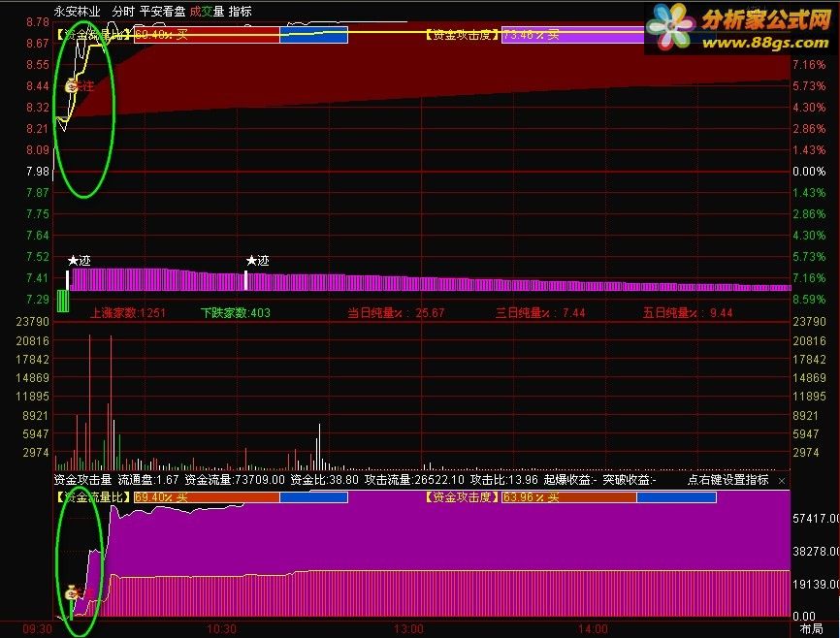This screenshot has height=638, width=840.
Task: Click the 14:00 time axis label
Action: coord(593,629)
